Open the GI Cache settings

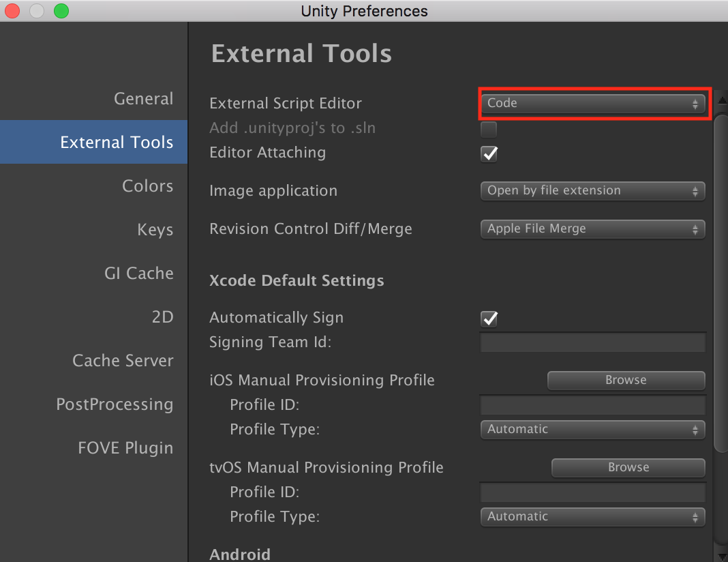pos(139,273)
